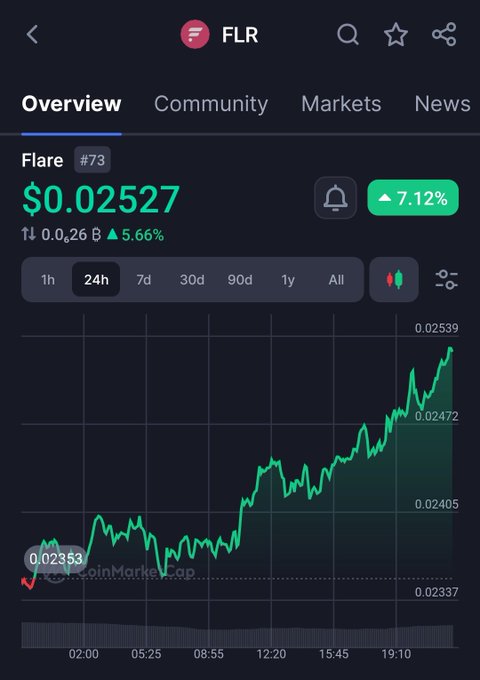Select the 1y chart range
480x680 pixels.
288,280
